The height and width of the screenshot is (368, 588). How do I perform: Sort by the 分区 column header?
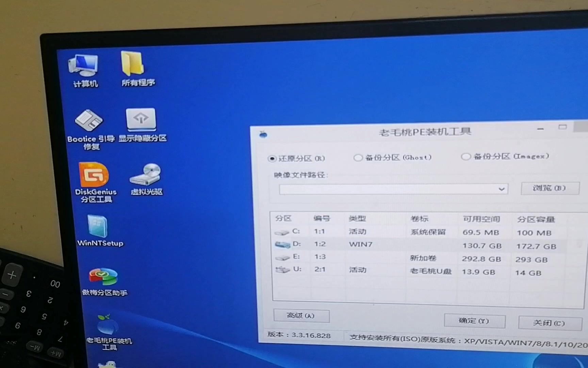(283, 218)
